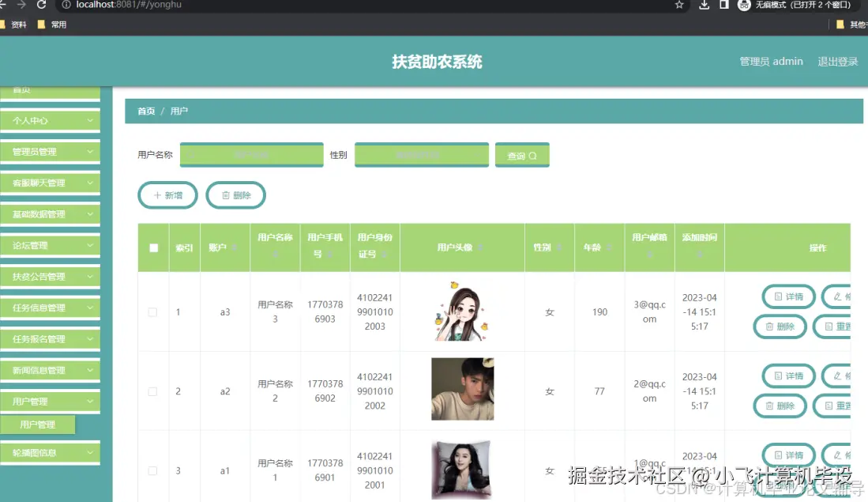Expand 轮播图信息 sidebar chevron
Viewport: 868px width, 502px height.
pyautogui.click(x=90, y=453)
